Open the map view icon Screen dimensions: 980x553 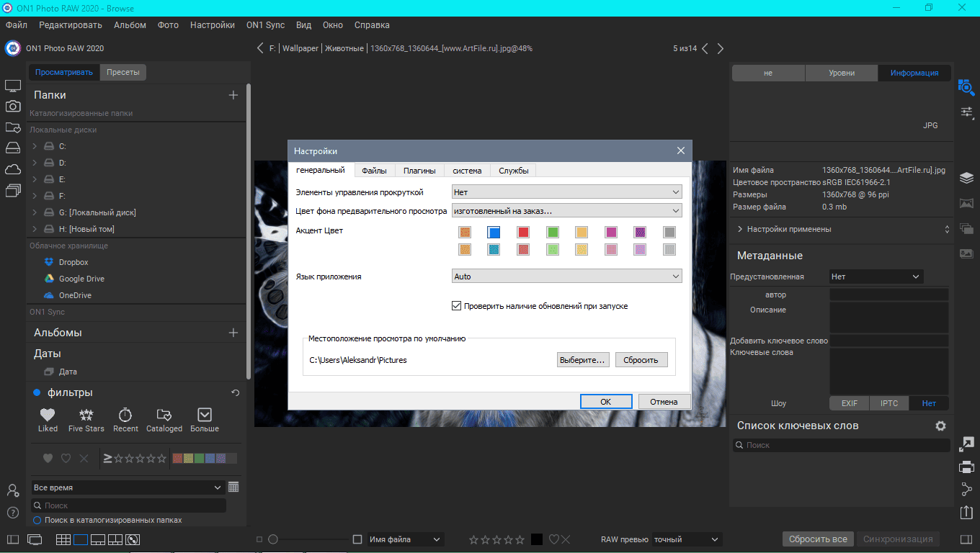pyautogui.click(x=133, y=539)
